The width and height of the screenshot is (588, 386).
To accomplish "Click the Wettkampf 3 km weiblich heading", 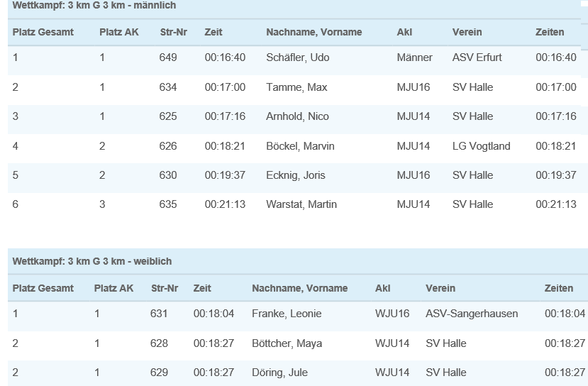I will pos(92,261).
